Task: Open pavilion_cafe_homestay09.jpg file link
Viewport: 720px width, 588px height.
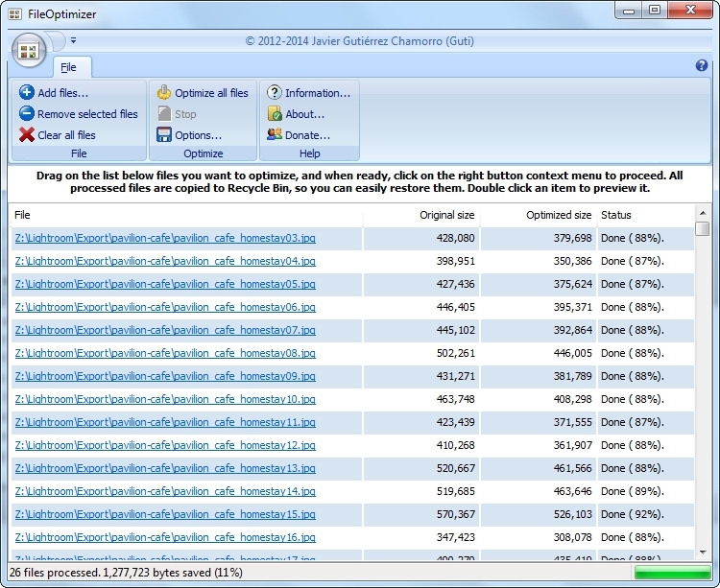Action: 165,376
